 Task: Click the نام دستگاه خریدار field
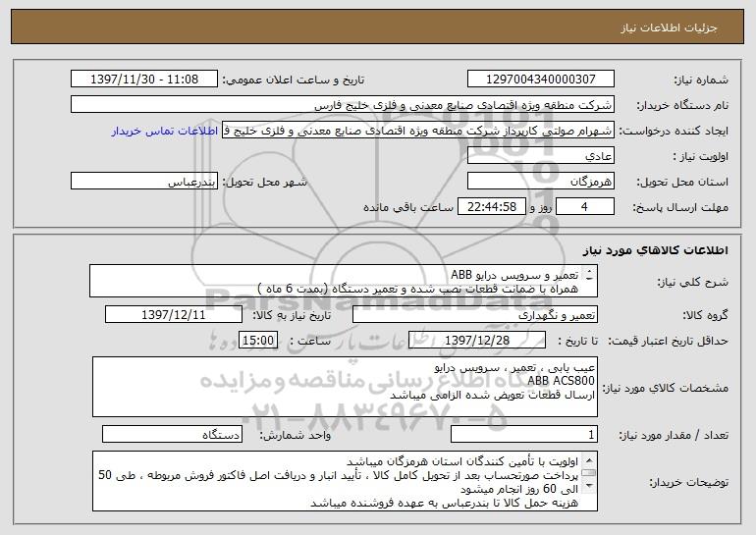click(343, 105)
